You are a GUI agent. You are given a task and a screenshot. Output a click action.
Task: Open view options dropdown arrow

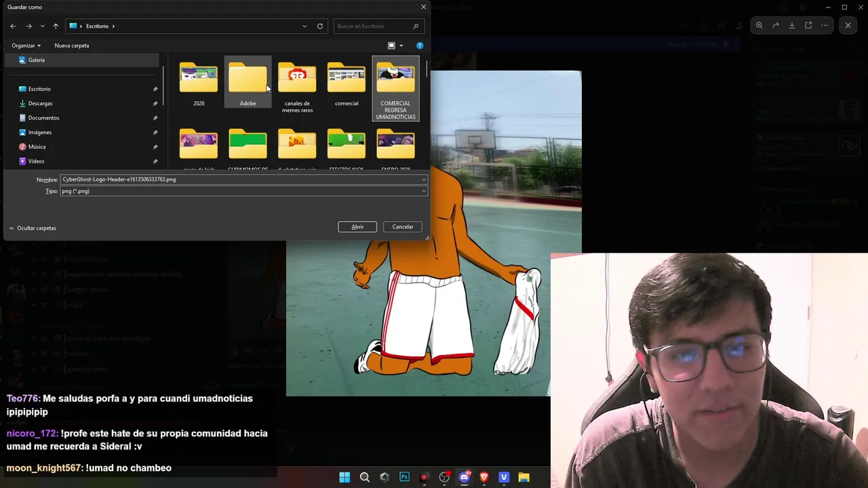pos(401,45)
